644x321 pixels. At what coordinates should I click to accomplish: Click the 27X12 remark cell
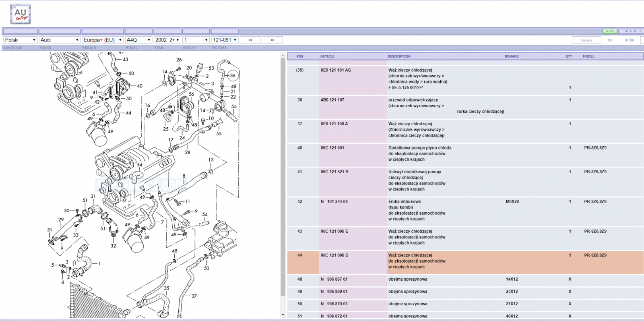(512, 304)
